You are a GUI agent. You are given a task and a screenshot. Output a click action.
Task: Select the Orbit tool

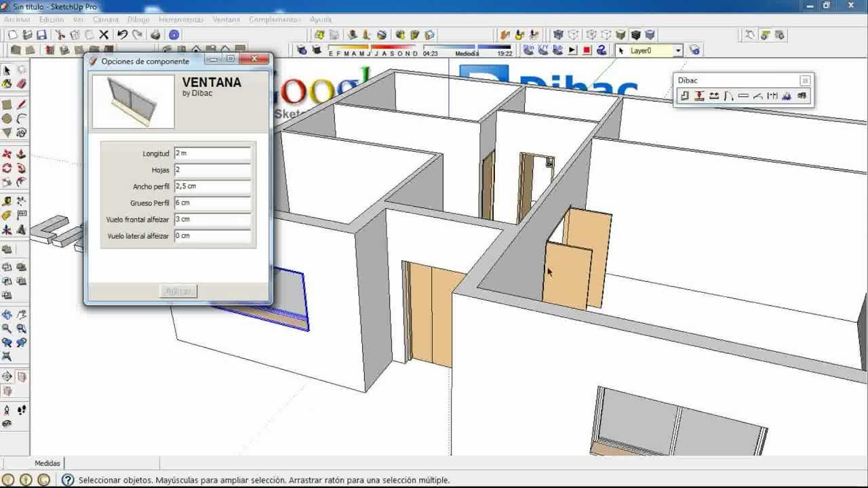pos(7,314)
